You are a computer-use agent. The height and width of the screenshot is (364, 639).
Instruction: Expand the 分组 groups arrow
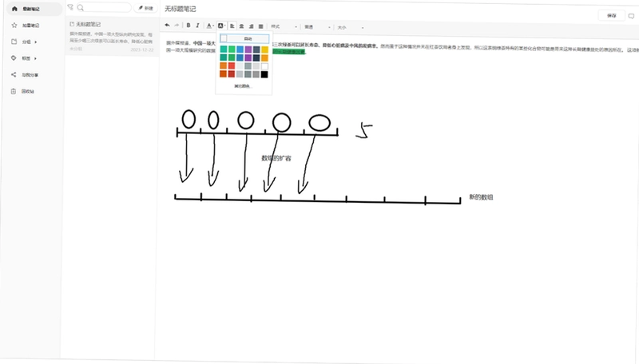click(35, 42)
